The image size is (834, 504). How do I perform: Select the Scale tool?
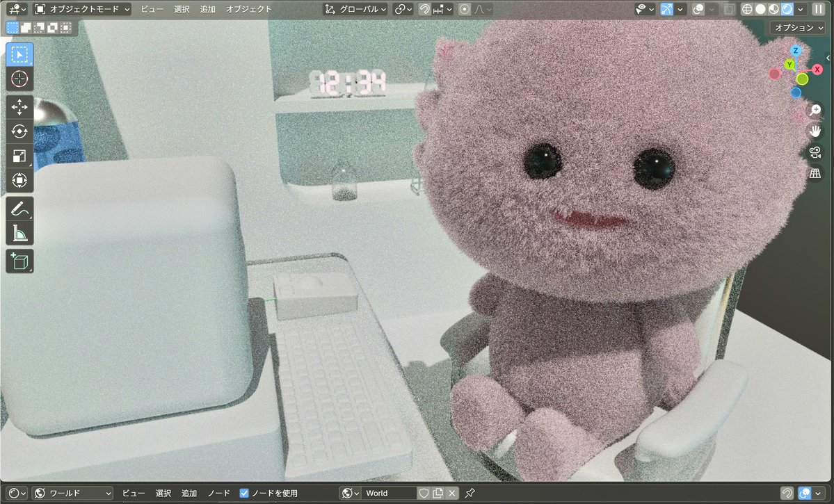[19, 156]
